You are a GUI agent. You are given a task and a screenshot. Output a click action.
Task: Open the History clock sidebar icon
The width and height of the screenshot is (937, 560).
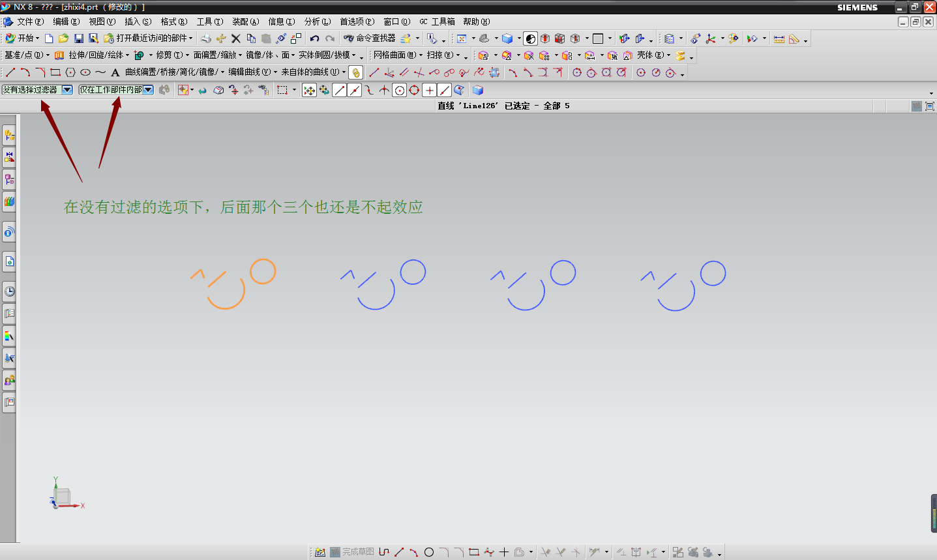click(x=9, y=291)
